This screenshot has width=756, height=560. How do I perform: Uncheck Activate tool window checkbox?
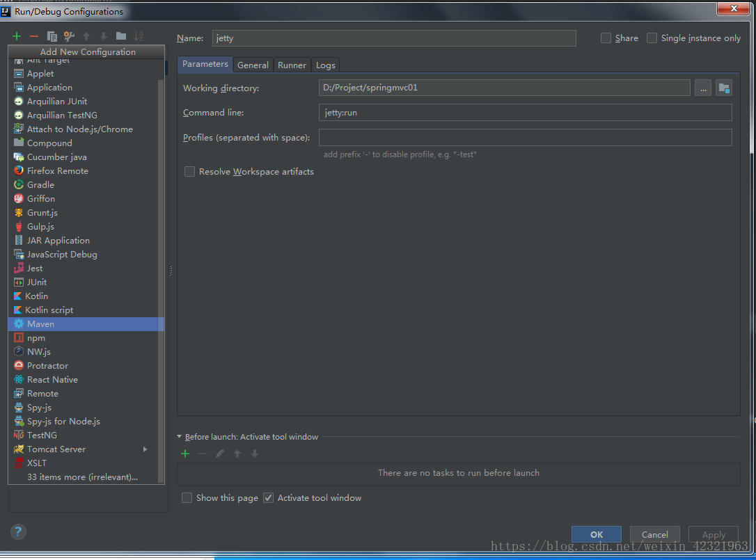click(x=269, y=498)
